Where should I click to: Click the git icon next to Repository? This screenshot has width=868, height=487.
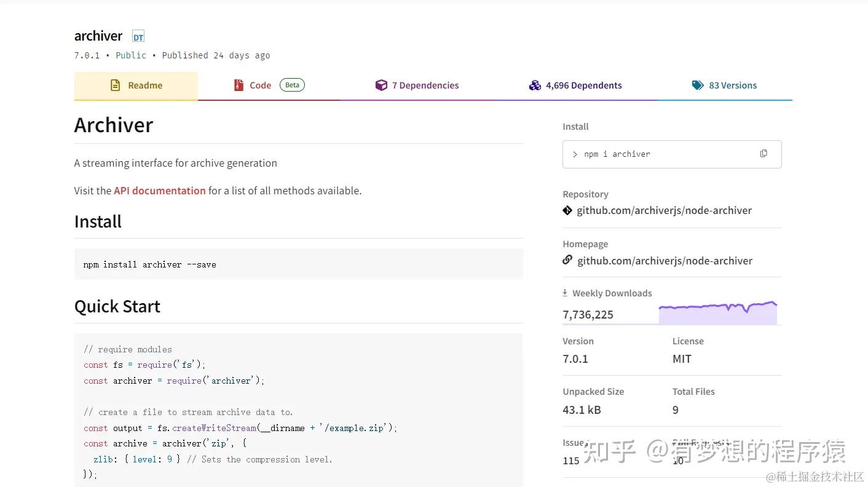(567, 210)
